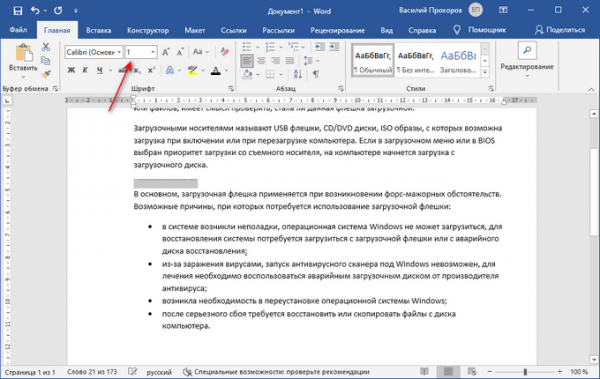Open the borders dropdown
600x379 pixels.
281,74
